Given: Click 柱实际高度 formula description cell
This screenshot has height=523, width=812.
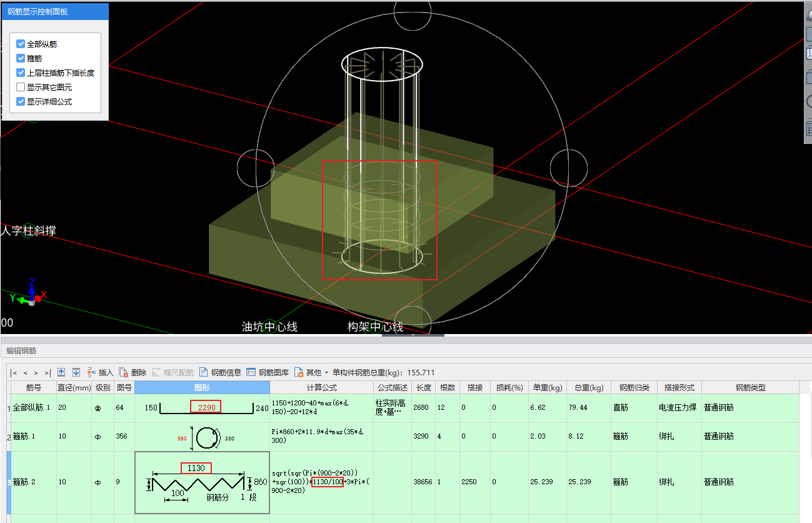Looking at the screenshot, I should click(x=392, y=408).
